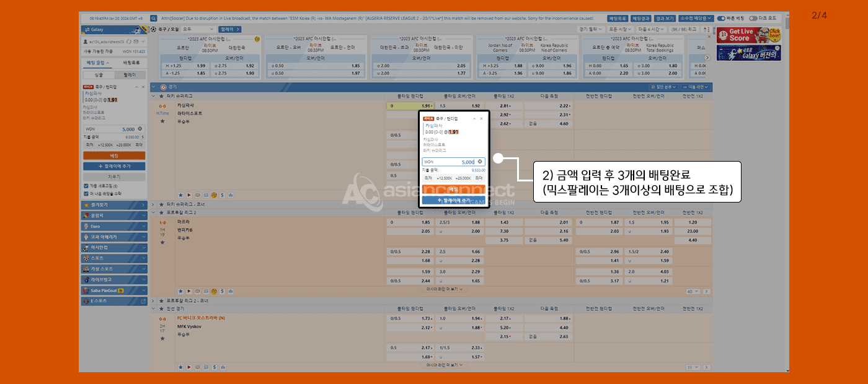Favorite the 프로투갈 리그 2 league star
Image resolution: width=868 pixels, height=384 pixels.
[162, 212]
